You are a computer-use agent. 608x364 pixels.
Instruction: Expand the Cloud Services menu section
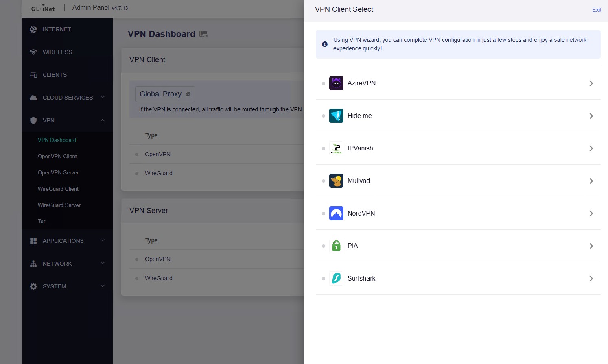click(68, 98)
